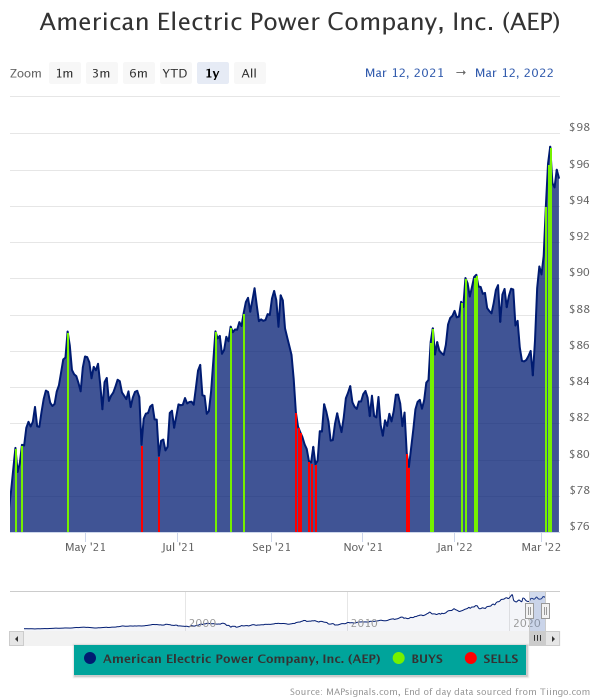This screenshot has width=600, height=700.
Task: Click the navigator right range handle
Action: [x=545, y=611]
